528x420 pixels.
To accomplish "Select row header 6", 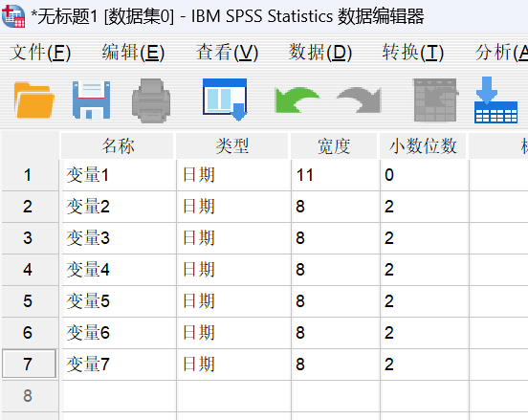I will (x=31, y=333).
